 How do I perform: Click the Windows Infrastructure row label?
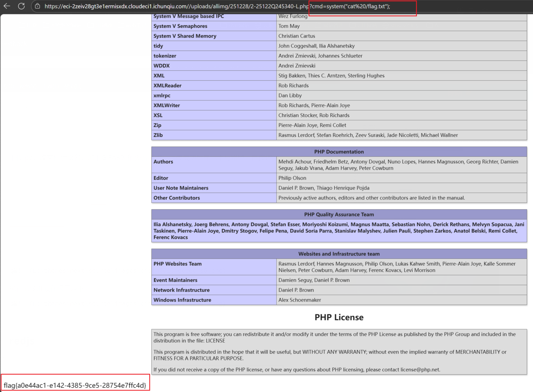[x=182, y=300]
